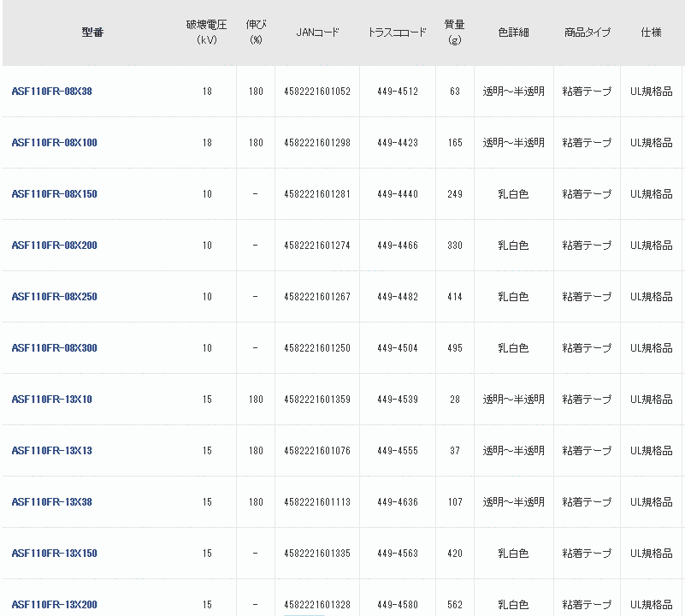Click the トラスココード column header
Viewport: 685px width, 616px height.
click(x=397, y=33)
